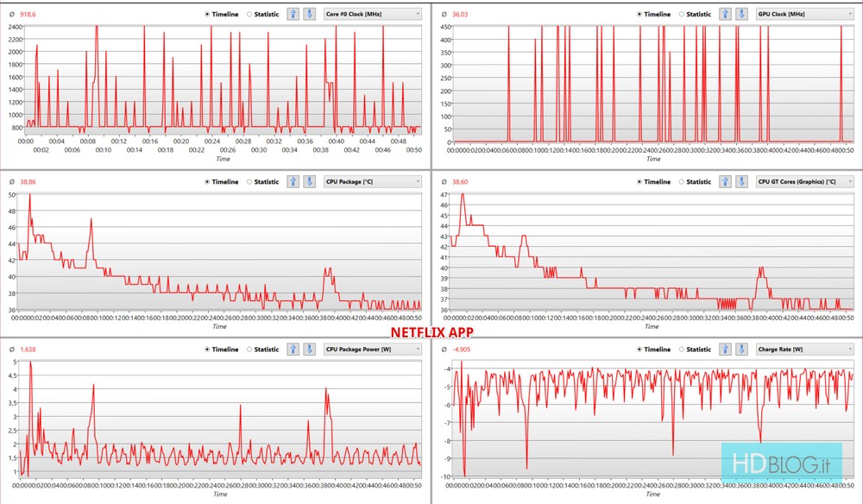863x504 pixels.
Task: Click the down arrow icon in Core #0 Clock panel
Action: 309,14
